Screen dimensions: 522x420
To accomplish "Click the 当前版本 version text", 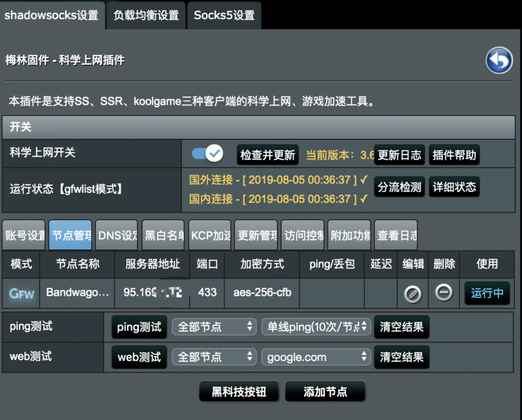I will 340,155.
